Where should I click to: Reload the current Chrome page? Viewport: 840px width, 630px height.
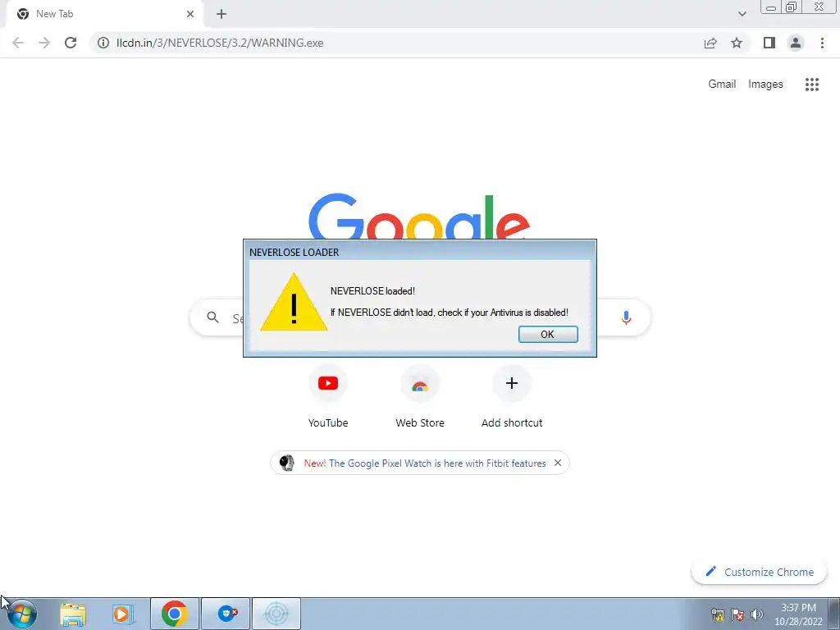[71, 43]
